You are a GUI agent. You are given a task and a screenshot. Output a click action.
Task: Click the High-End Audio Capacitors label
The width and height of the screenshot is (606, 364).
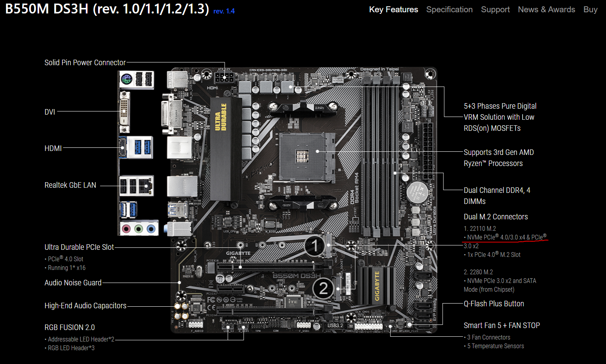coord(85,306)
